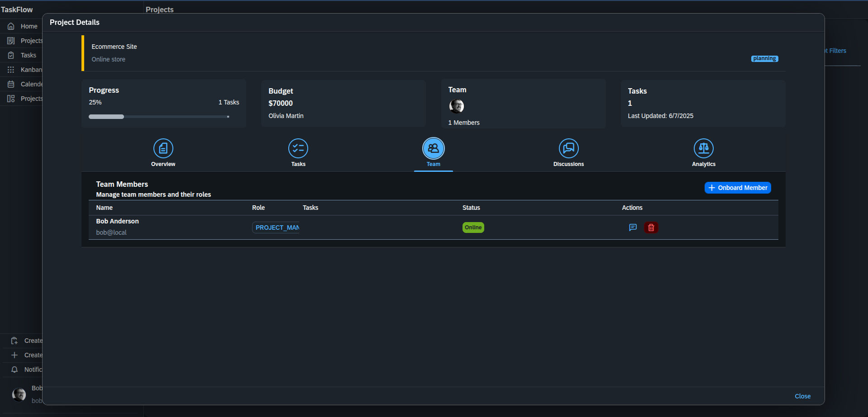Open the Tasks clipboard icon in sidebar
Screen dimensions: 868x417
11,55
